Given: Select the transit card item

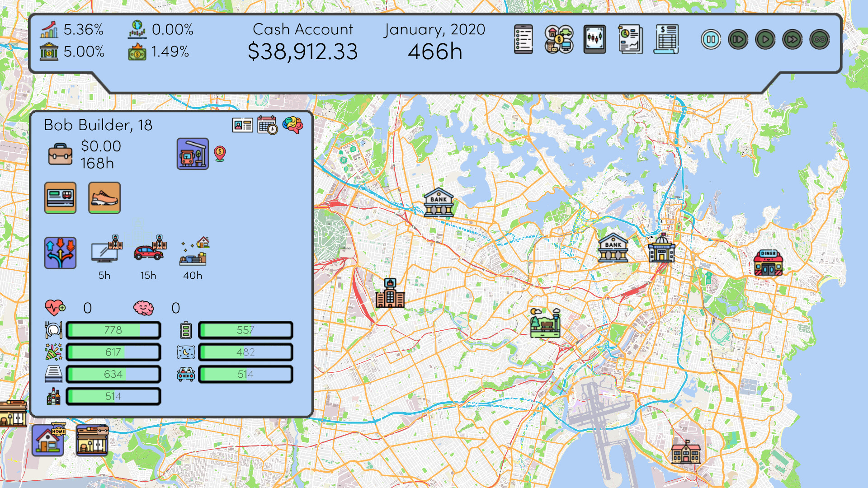Looking at the screenshot, I should (x=60, y=198).
